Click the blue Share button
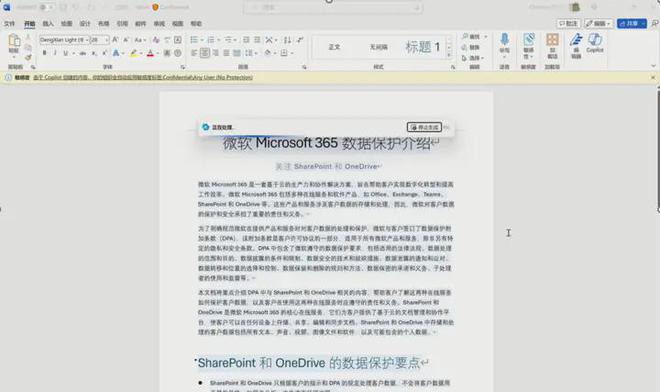 pos(631,24)
